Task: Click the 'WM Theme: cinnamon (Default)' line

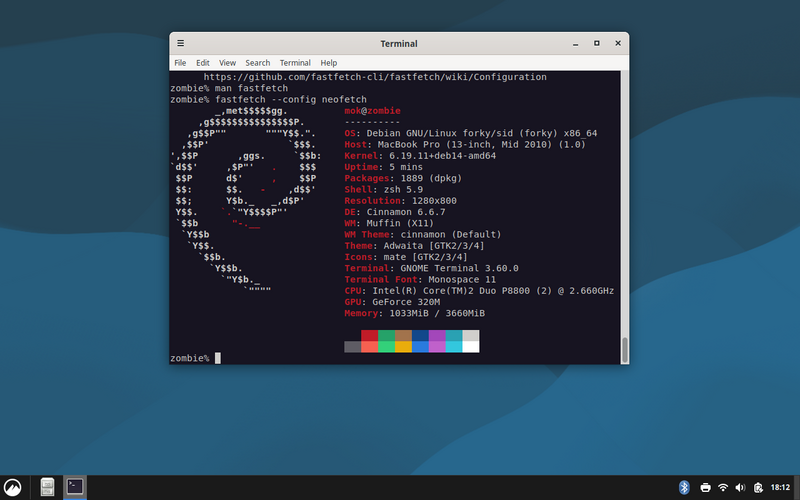Action: tap(423, 234)
